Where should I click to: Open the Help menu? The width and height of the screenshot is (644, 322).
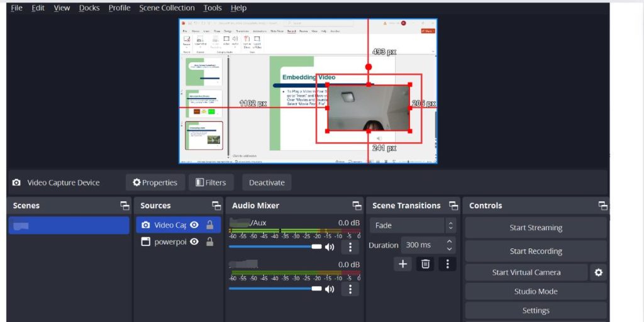[x=238, y=8]
